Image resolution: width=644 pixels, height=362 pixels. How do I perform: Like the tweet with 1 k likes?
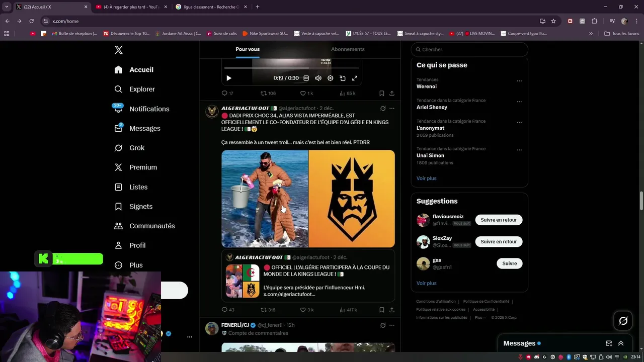coord(306,93)
